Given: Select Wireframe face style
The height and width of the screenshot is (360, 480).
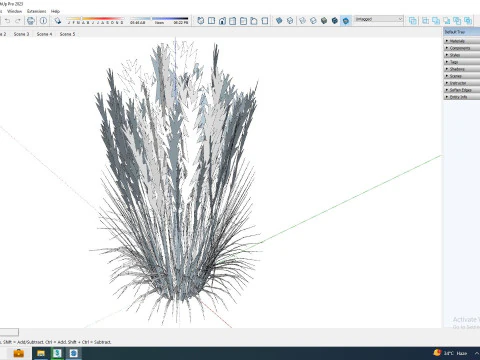Looking at the screenshot, I should click(302, 21).
